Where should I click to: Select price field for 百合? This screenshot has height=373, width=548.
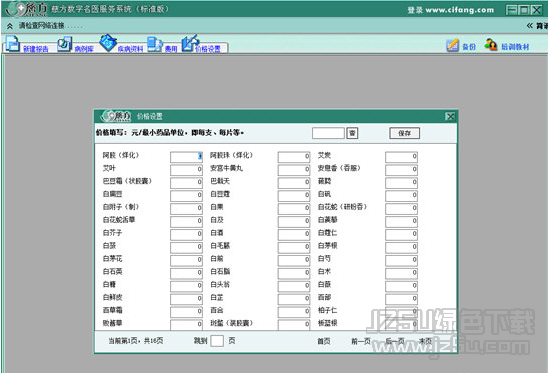pyautogui.click(x=294, y=312)
